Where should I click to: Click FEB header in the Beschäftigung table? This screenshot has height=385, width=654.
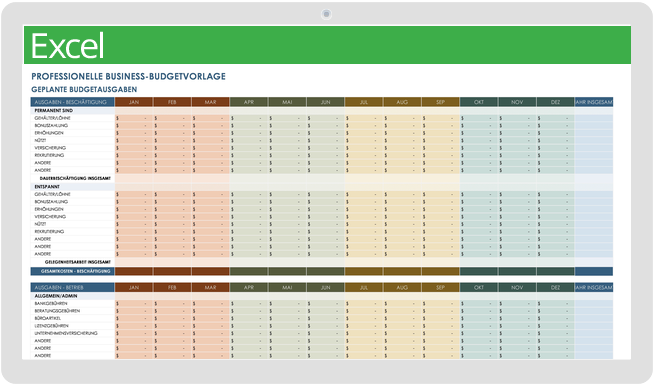(172, 102)
